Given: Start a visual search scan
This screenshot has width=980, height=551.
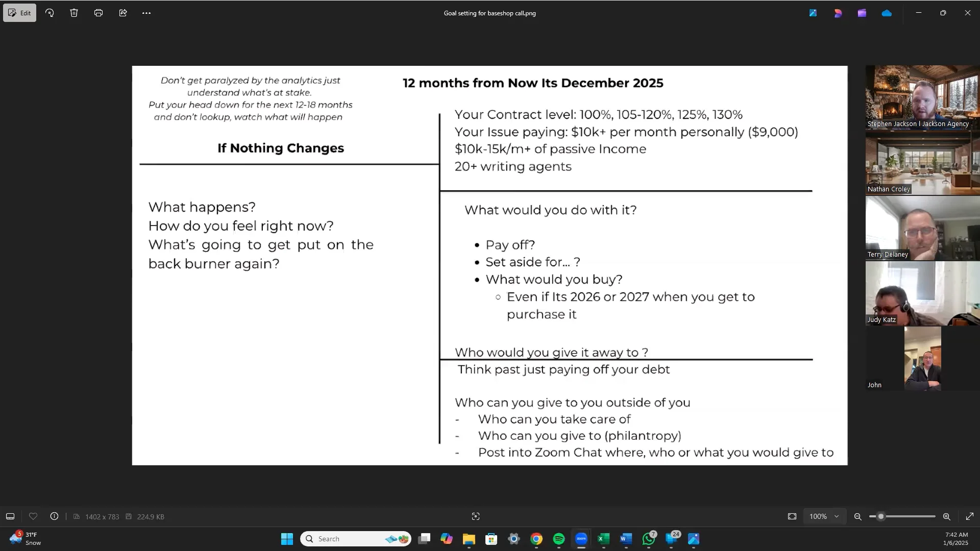Looking at the screenshot, I should 476,516.
